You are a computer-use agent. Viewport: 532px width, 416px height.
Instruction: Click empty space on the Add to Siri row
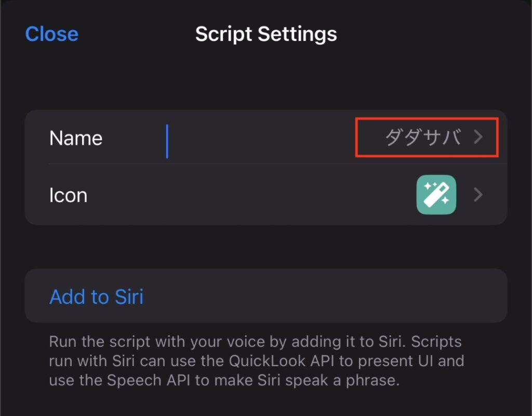[x=322, y=297]
